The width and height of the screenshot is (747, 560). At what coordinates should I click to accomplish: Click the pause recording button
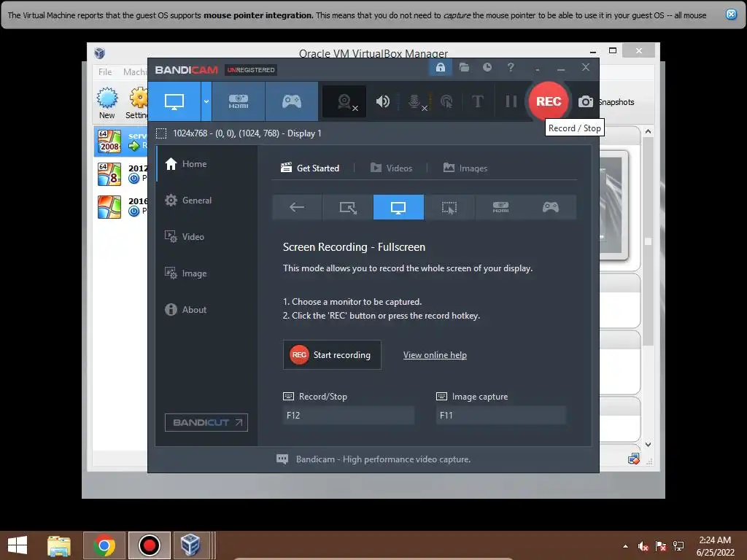[x=511, y=101]
